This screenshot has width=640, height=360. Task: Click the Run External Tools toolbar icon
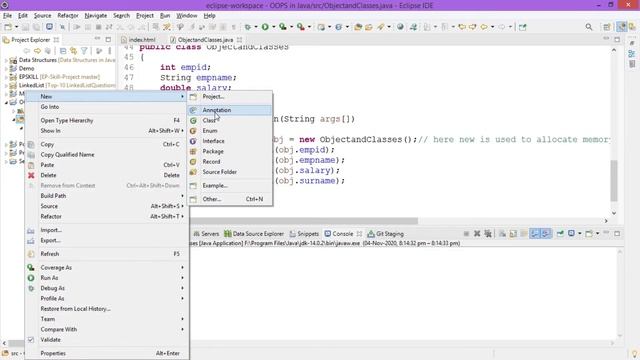pyautogui.click(x=300, y=27)
